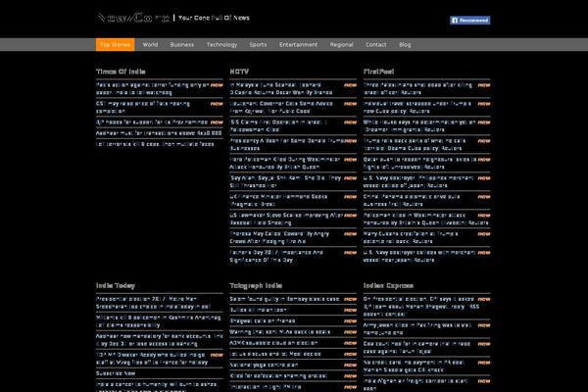Open 'LeT terrorists kill 6 cops' headline
588x392 pixels.
pos(155,144)
